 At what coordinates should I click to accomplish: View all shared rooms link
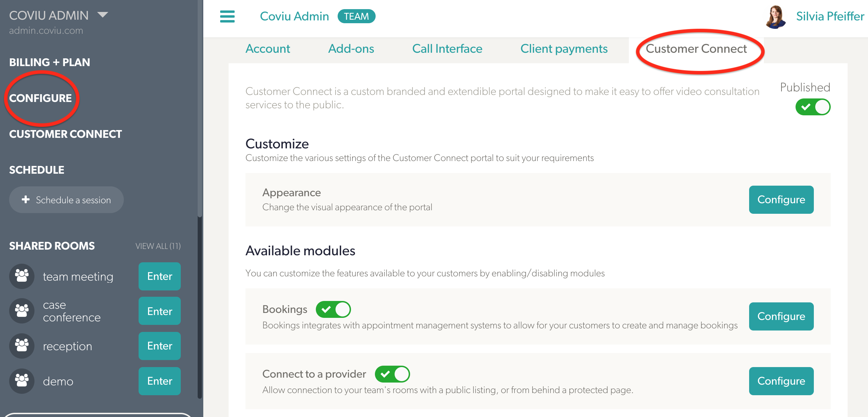158,246
